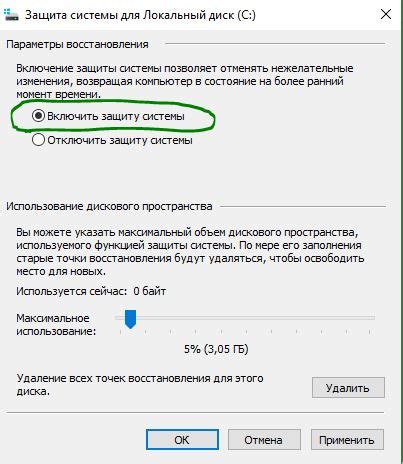
Task: Click the Защита системы для Локальный диск title text
Action: pyautogui.click(x=140, y=15)
